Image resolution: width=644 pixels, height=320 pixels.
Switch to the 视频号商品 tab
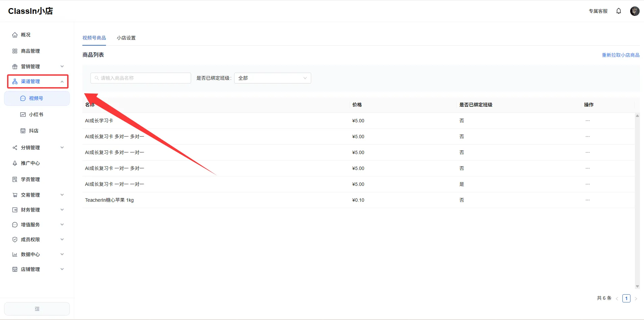pyautogui.click(x=94, y=38)
